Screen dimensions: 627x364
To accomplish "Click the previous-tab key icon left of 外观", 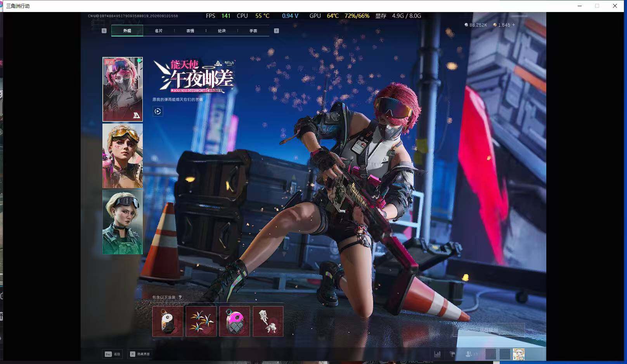I will (104, 31).
